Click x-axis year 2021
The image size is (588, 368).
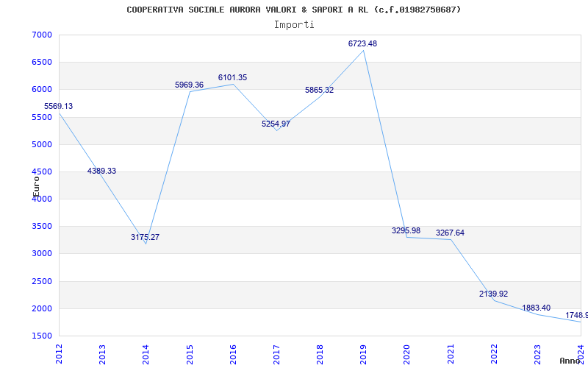[x=451, y=354]
